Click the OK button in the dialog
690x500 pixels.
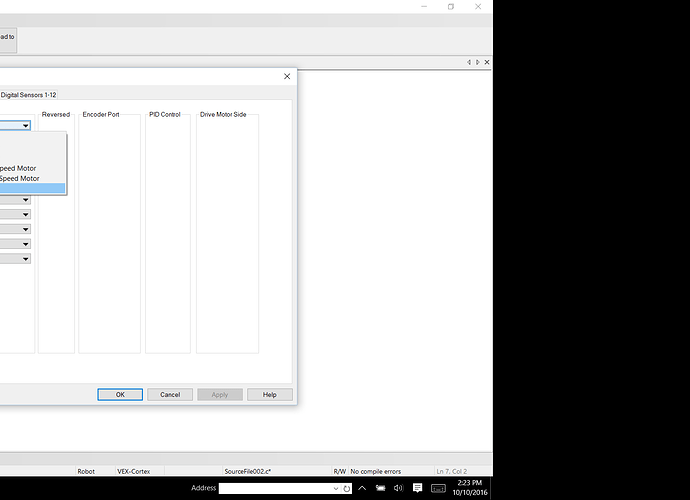point(120,394)
